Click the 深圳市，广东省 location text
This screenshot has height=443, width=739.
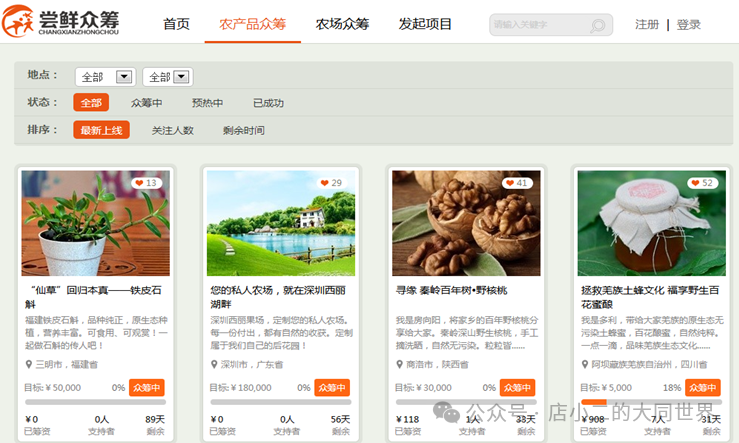pyautogui.click(x=252, y=364)
